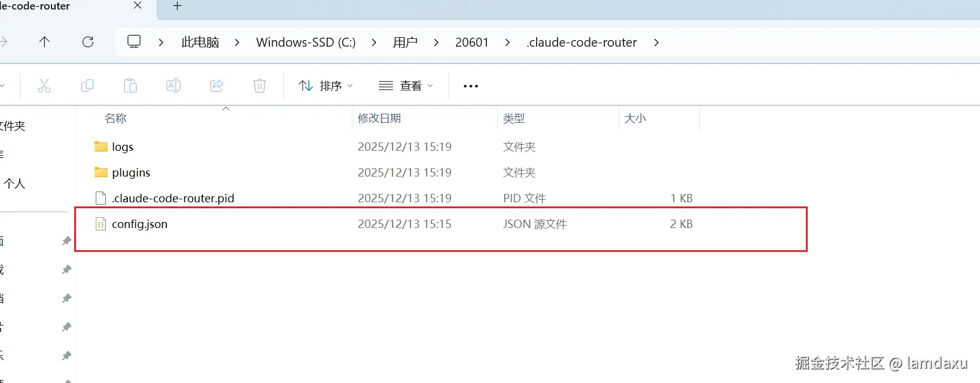This screenshot has height=383, width=980.
Task: Click the PC monitor icon in address bar
Action: click(134, 42)
